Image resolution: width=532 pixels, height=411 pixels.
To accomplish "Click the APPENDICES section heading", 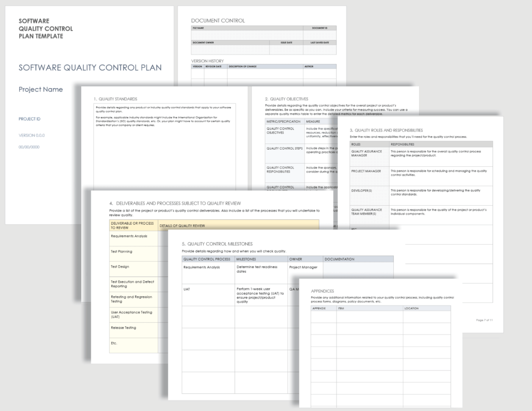I will (322, 291).
